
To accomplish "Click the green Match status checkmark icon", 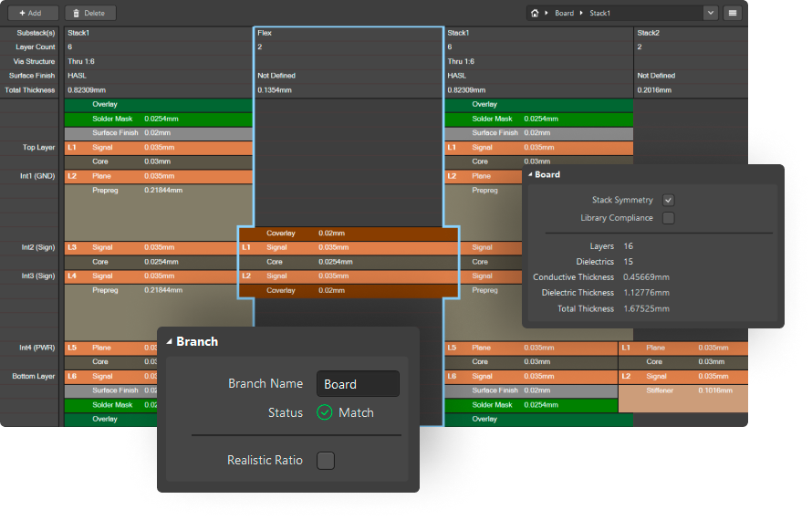I will click(x=324, y=412).
